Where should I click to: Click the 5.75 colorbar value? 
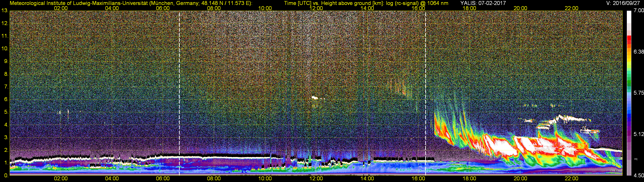(x=638, y=93)
